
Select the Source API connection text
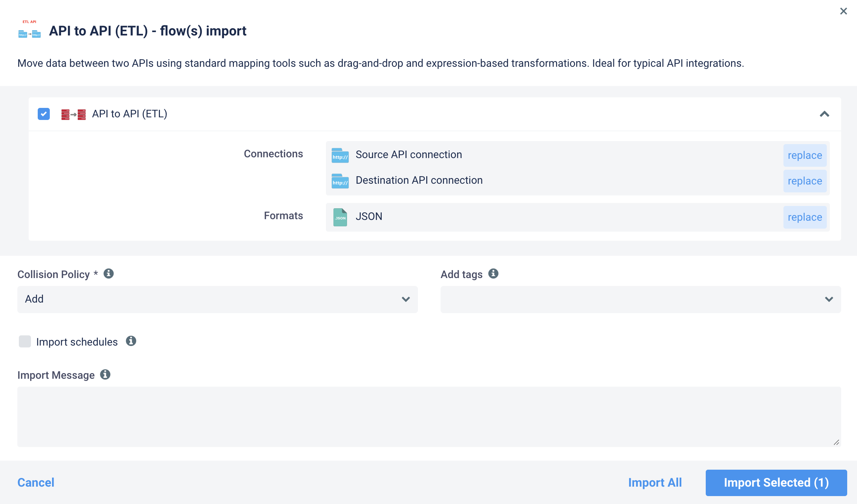409,155
